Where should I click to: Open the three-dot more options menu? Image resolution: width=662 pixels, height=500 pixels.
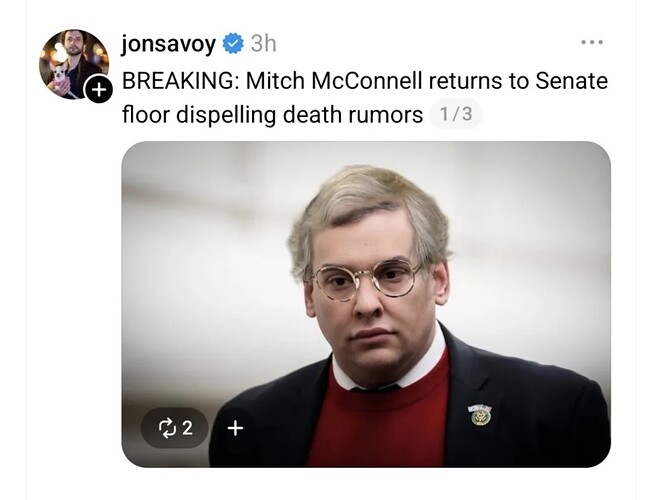(x=592, y=42)
